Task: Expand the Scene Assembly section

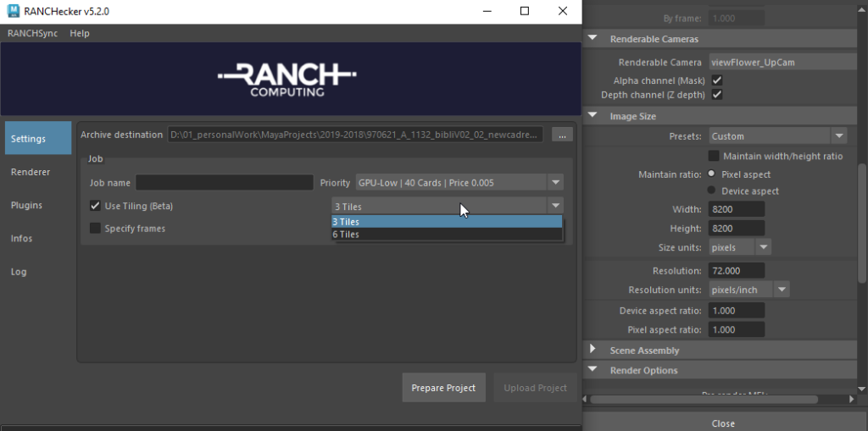Action: [x=593, y=349]
